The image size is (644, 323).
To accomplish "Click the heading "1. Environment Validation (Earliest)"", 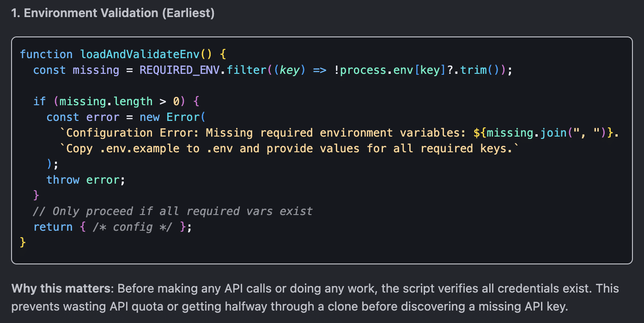I will click(x=113, y=13).
